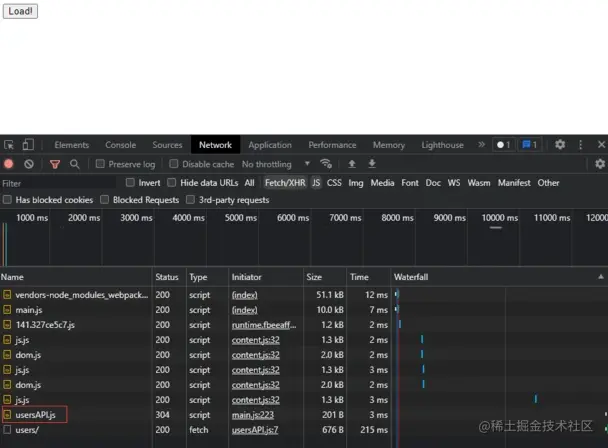The width and height of the screenshot is (608, 448).
Task: Select the main.js request row
Action: coord(304,310)
